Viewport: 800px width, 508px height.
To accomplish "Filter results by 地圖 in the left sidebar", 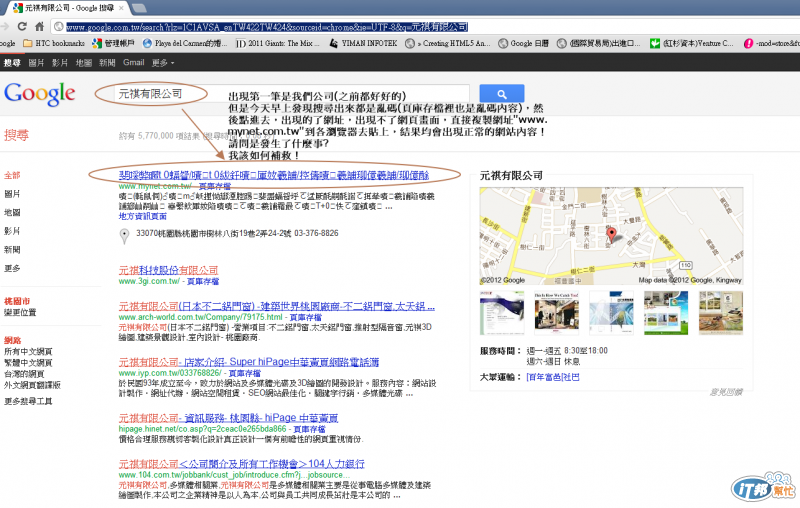I will pyautogui.click(x=12, y=213).
